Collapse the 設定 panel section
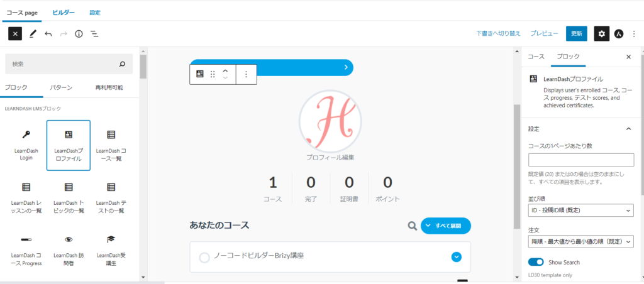The width and height of the screenshot is (644, 284). tap(580, 129)
